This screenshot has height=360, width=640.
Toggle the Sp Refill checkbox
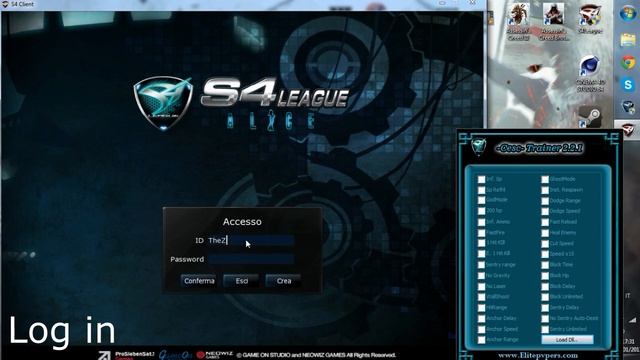[482, 190]
